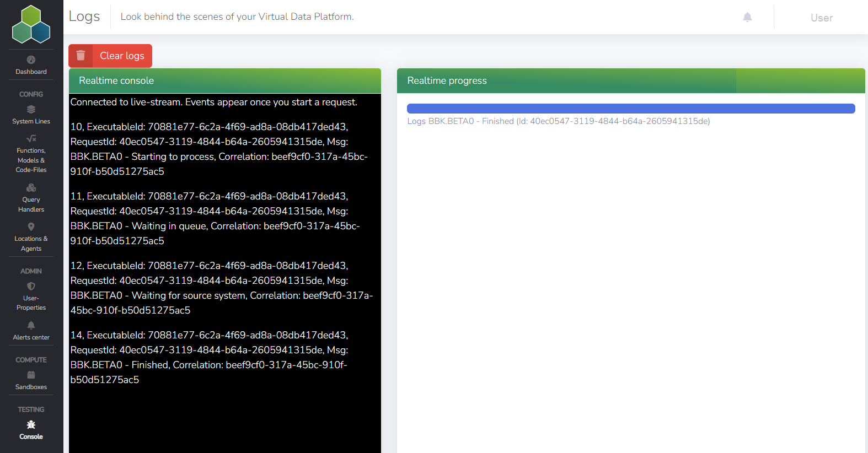Open Locations & Agents pin icon

[x=31, y=227]
